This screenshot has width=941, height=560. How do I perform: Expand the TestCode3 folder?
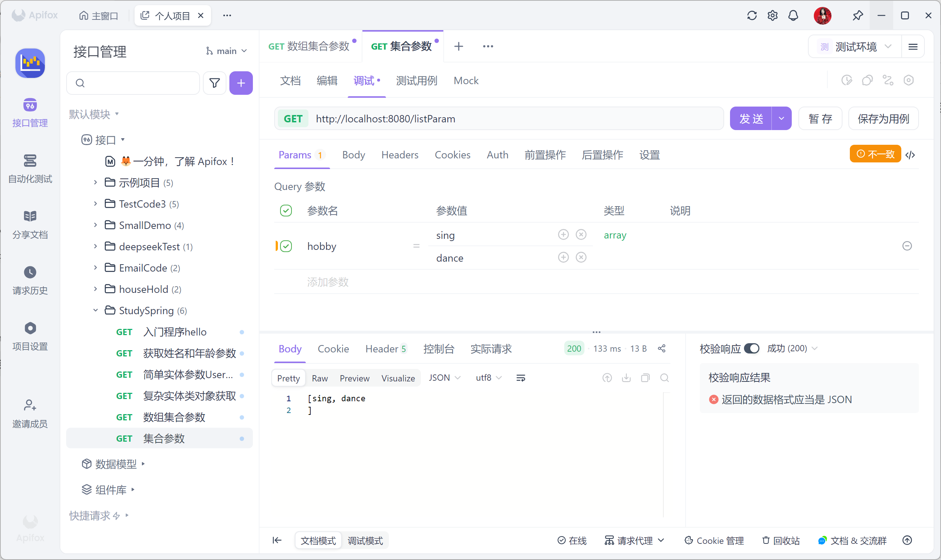tap(96, 204)
